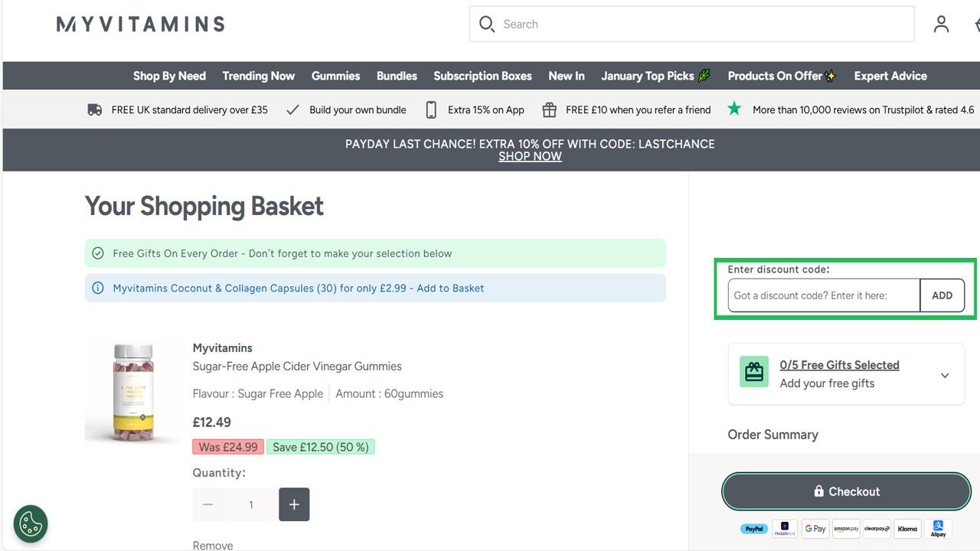Image resolution: width=980 pixels, height=551 pixels.
Task: Decrease the quantity with the minus stepper
Action: pos(207,504)
